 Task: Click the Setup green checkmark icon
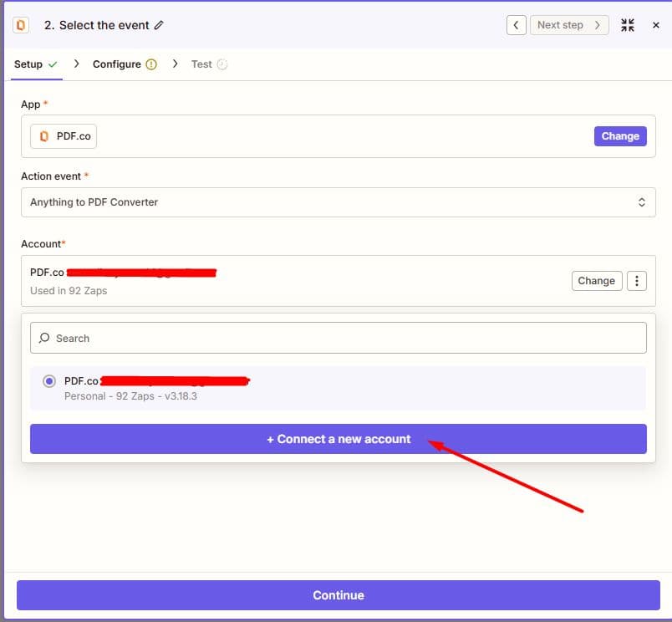pos(53,64)
